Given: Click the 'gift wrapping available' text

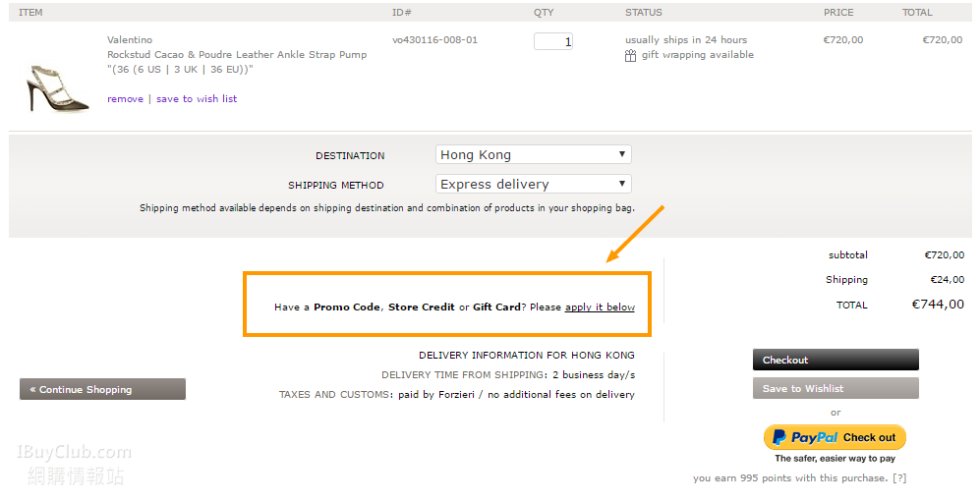Looking at the screenshot, I should click(x=698, y=55).
